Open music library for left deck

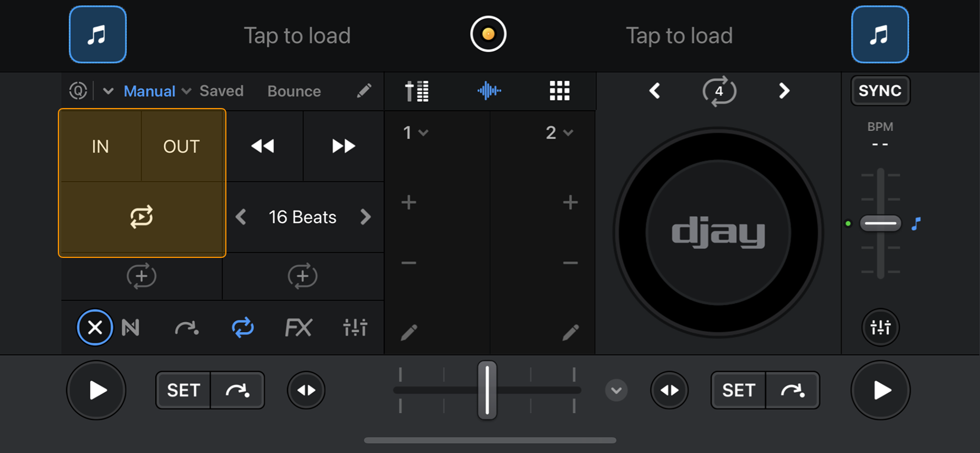point(98,35)
